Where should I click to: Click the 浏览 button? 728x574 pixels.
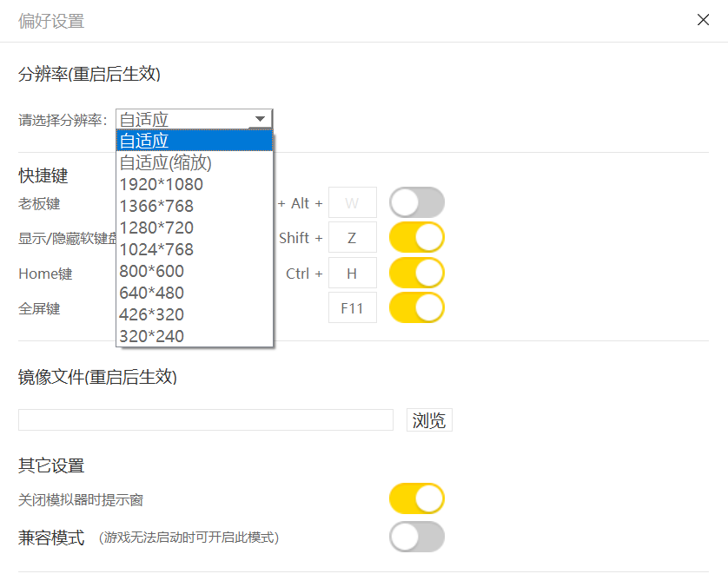pyautogui.click(x=429, y=420)
